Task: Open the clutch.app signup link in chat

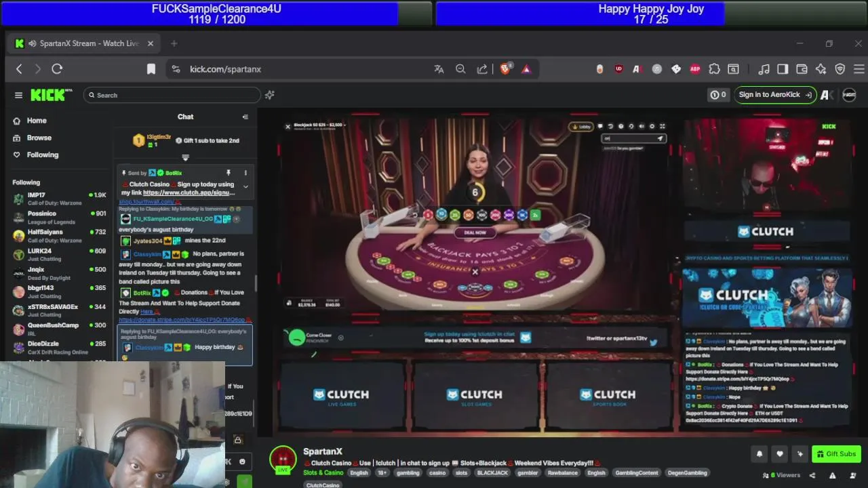Action: tap(189, 192)
